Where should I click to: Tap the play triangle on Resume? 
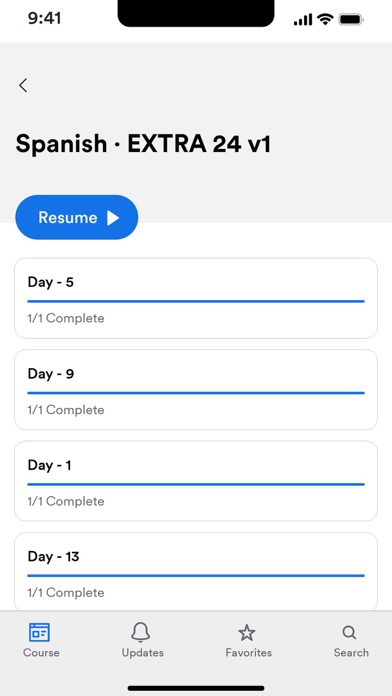coord(113,218)
